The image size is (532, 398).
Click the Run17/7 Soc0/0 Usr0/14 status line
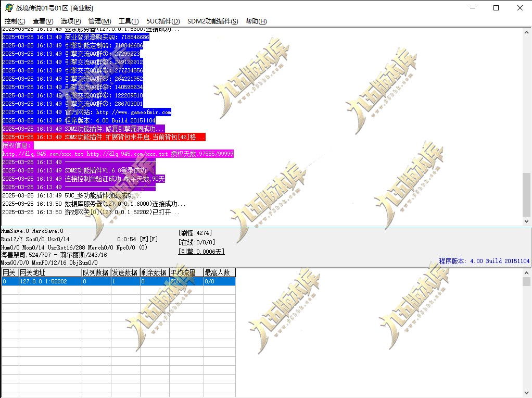pos(35,239)
